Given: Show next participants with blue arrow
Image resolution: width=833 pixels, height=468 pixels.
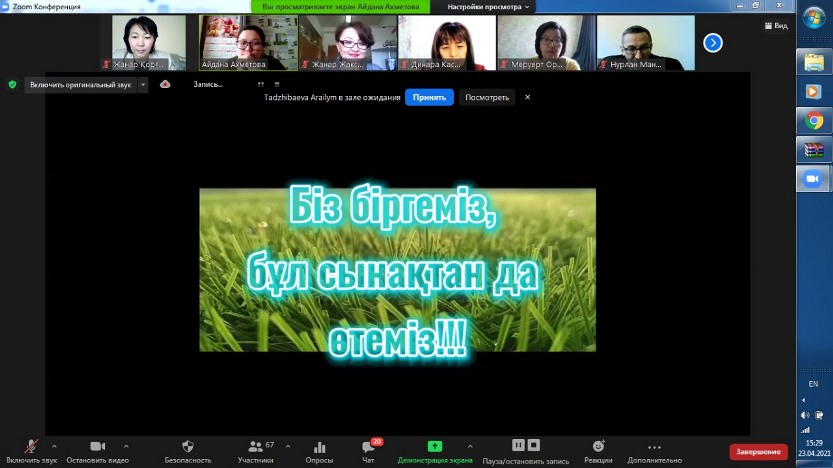Looking at the screenshot, I should 713,43.
